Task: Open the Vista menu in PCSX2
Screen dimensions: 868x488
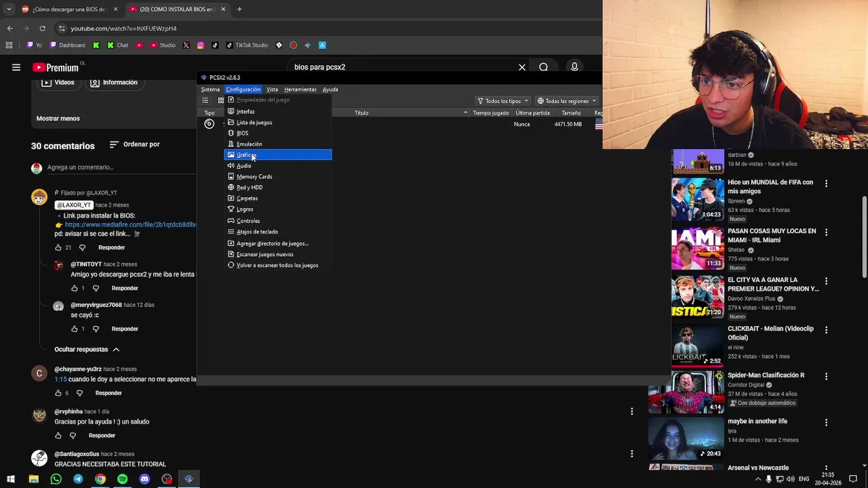Action: (272, 89)
